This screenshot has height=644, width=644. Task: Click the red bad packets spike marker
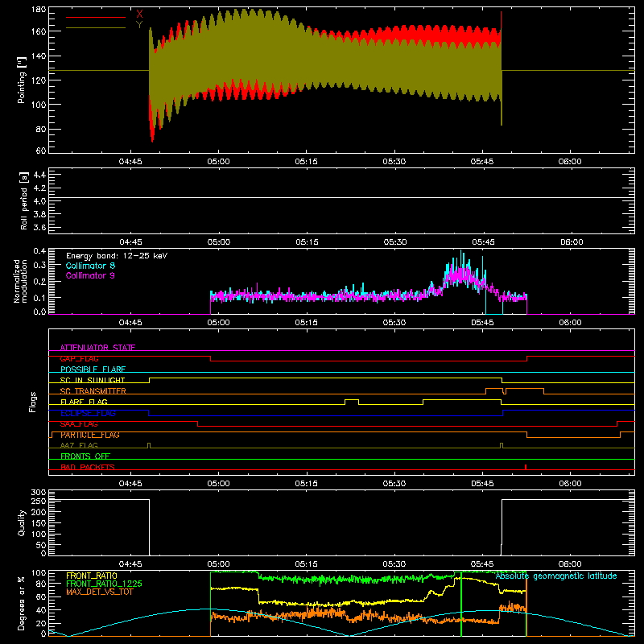click(x=526, y=467)
